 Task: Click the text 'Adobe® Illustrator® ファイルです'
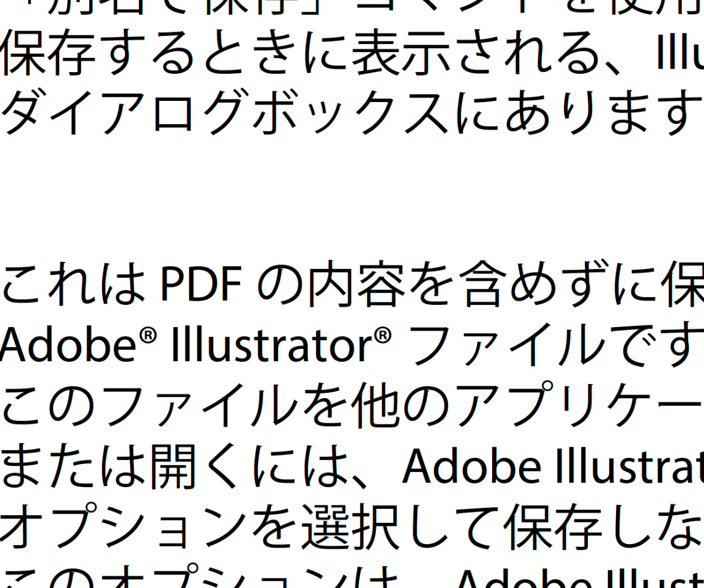click(x=352, y=346)
